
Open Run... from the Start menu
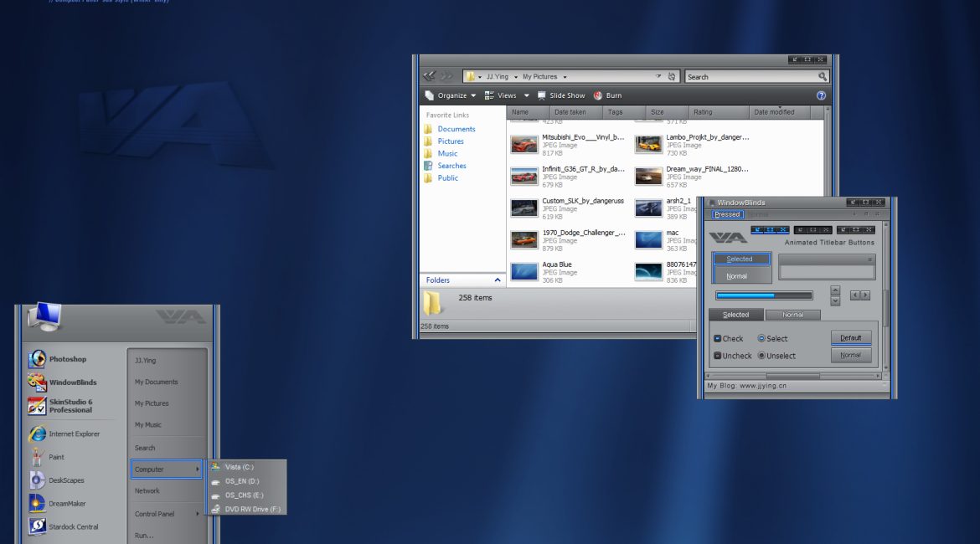144,536
